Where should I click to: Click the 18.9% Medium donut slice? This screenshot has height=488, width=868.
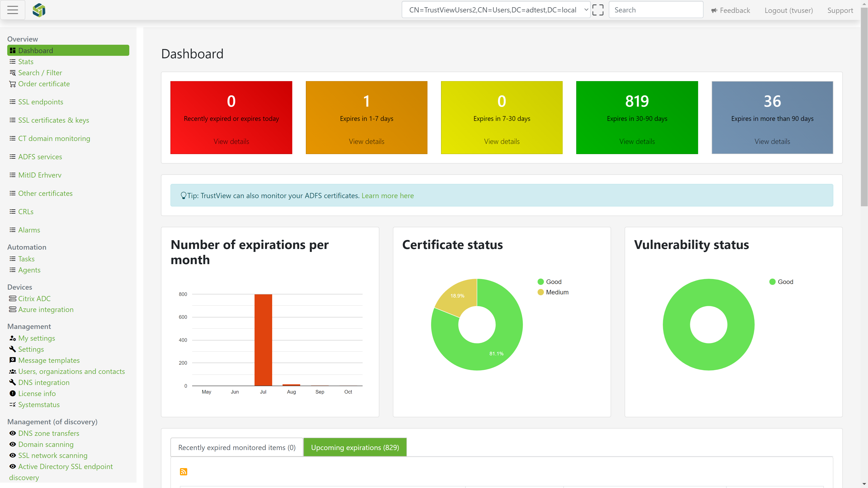click(457, 296)
